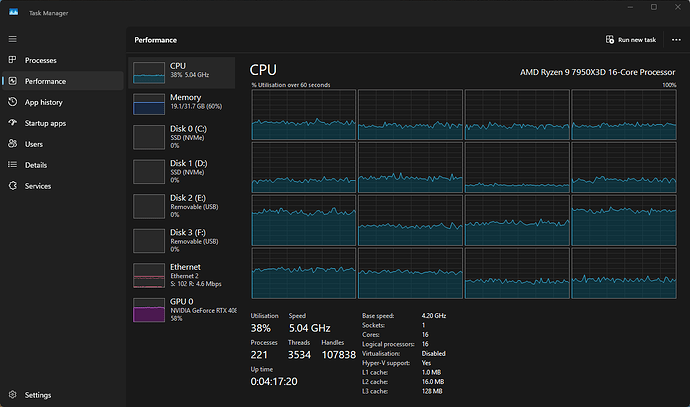Go to Startup apps icon
Image resolution: width=690 pixels, height=407 pixels.
[x=13, y=123]
